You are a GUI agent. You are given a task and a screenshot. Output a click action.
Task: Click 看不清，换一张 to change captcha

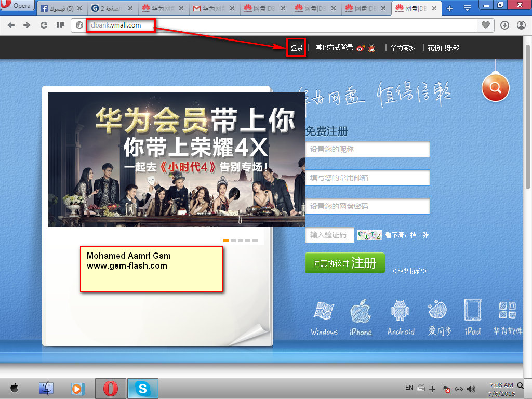407,235
